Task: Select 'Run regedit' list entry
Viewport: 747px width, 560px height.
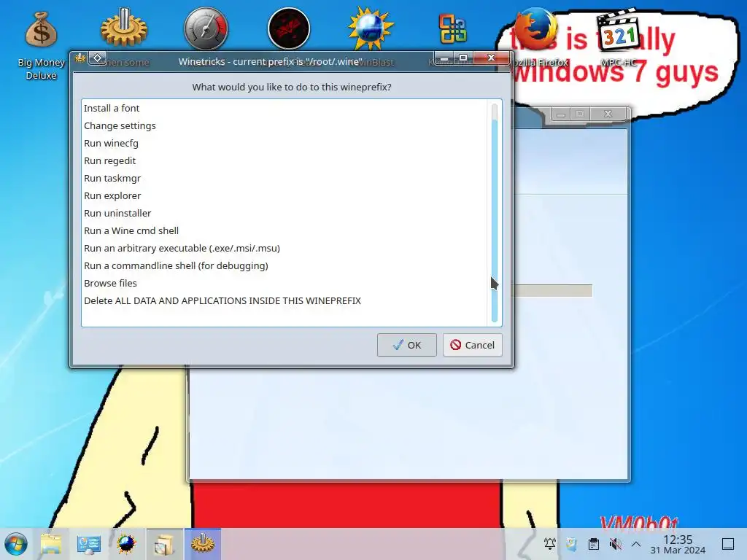Action: coord(284,161)
